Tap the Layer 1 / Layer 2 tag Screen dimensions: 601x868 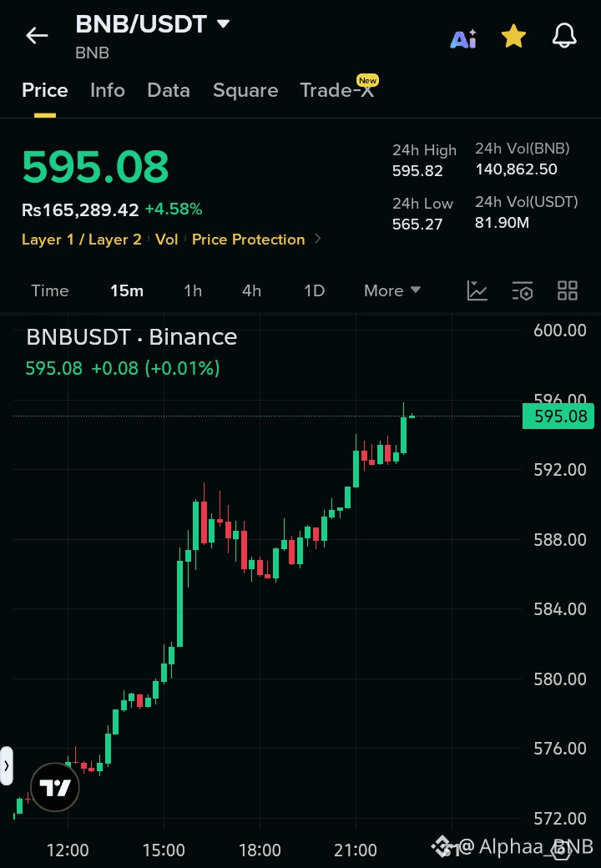[81, 240]
